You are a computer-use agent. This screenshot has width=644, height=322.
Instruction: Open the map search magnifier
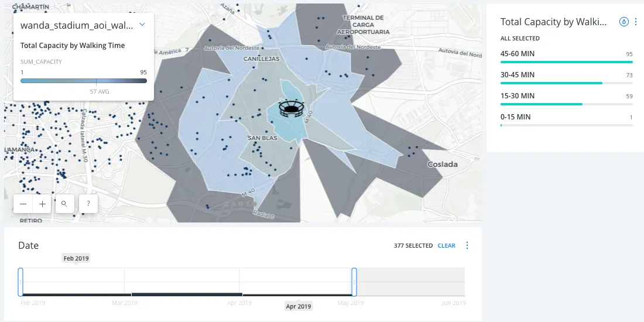64,204
